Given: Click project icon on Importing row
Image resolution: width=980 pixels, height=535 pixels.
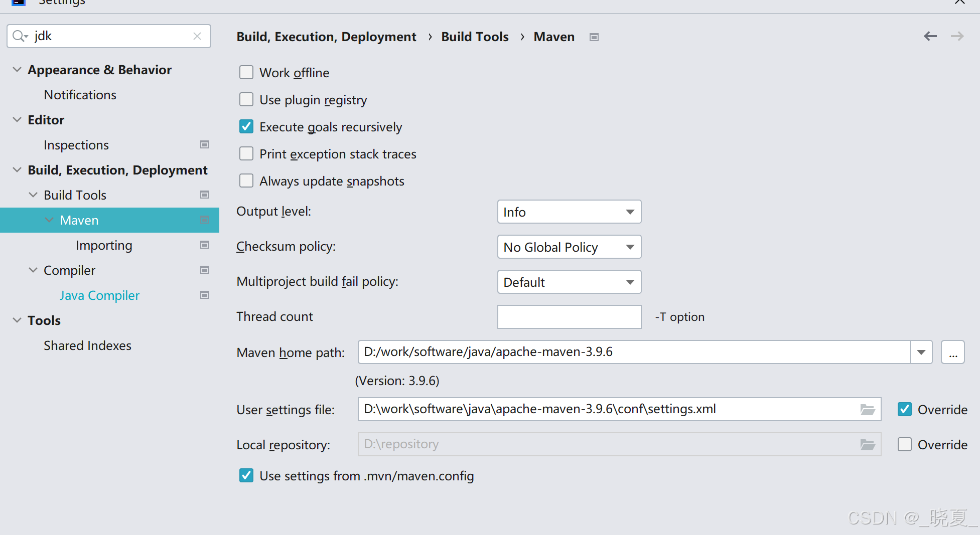Looking at the screenshot, I should click(x=205, y=245).
